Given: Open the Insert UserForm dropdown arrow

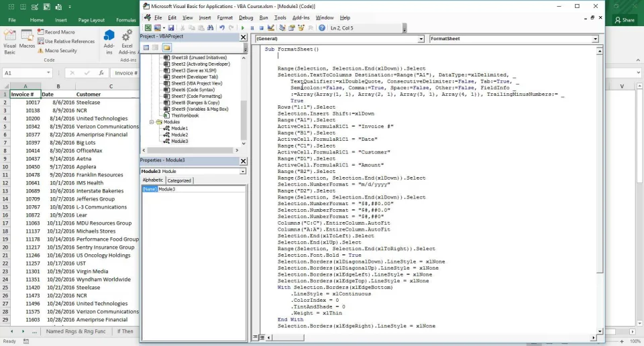Looking at the screenshot, I should [x=164, y=28].
